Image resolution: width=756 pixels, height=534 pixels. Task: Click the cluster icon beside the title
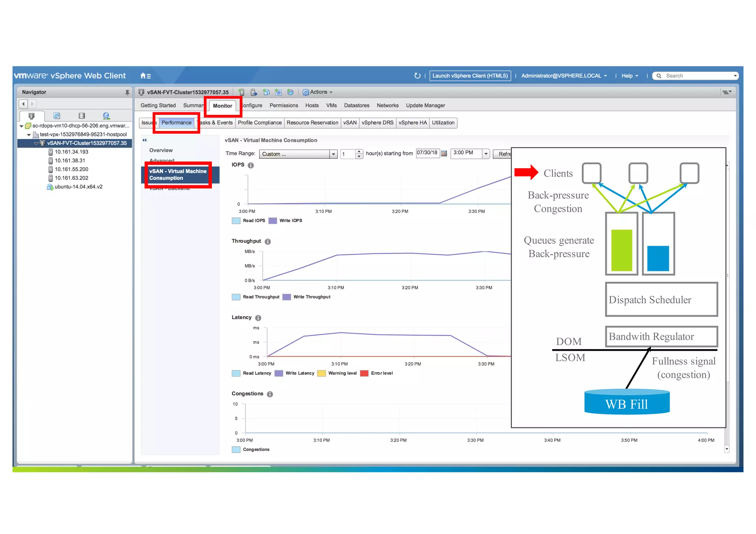pos(141,92)
